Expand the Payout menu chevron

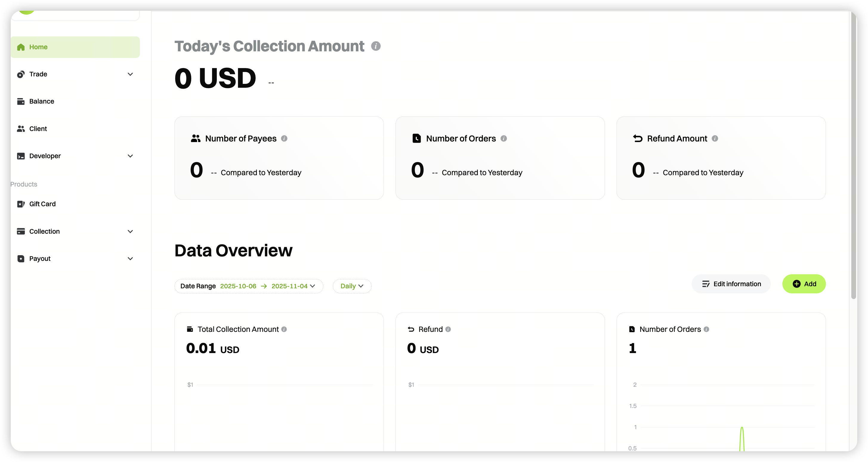coord(130,259)
